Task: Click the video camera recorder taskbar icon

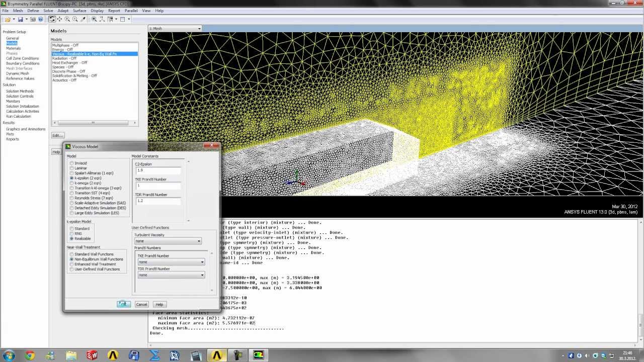Action: pos(237,355)
